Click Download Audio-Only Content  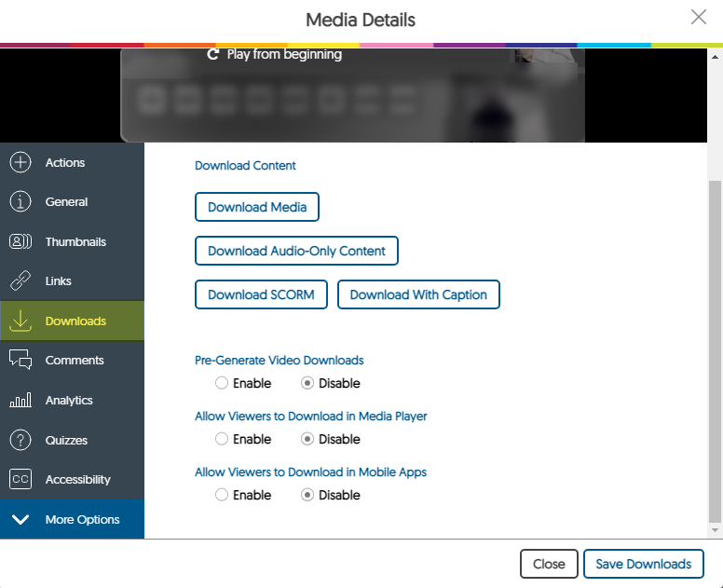(296, 251)
